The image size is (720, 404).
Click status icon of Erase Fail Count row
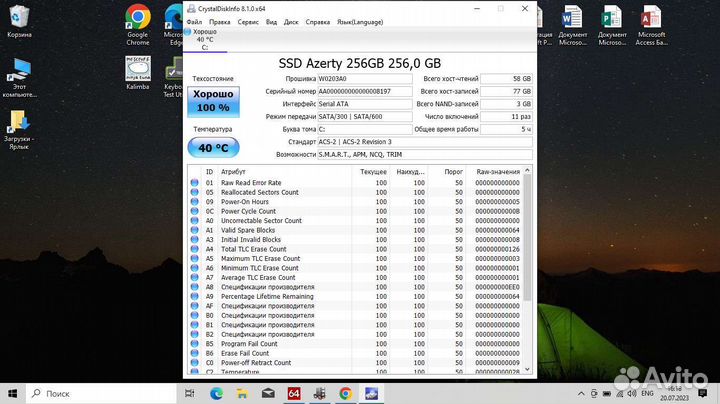(195, 354)
